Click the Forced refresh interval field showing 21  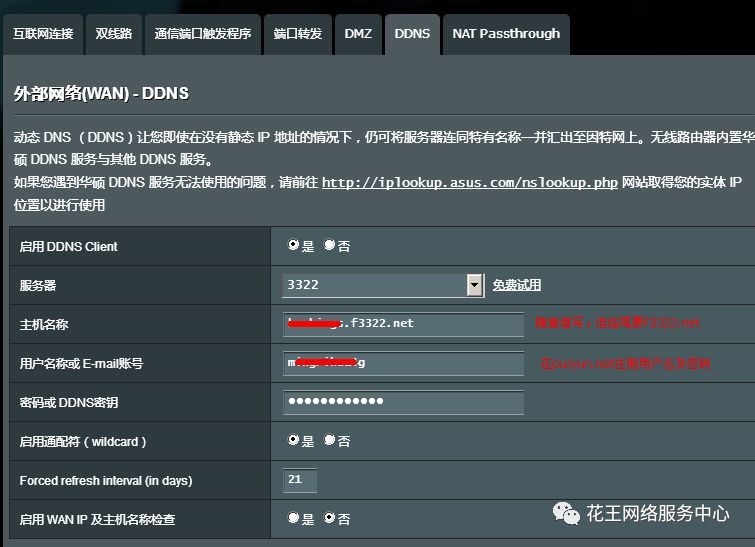(x=300, y=480)
